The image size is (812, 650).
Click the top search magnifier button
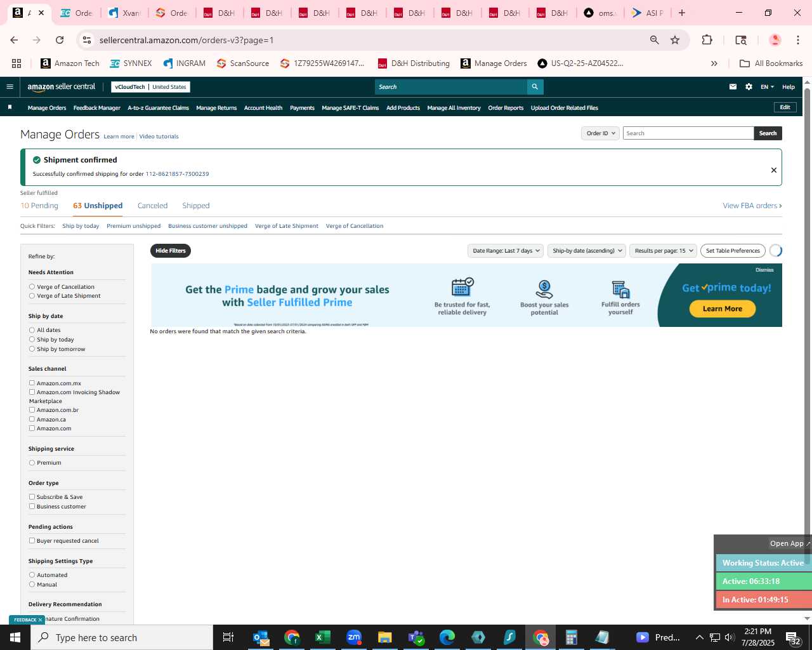point(535,87)
